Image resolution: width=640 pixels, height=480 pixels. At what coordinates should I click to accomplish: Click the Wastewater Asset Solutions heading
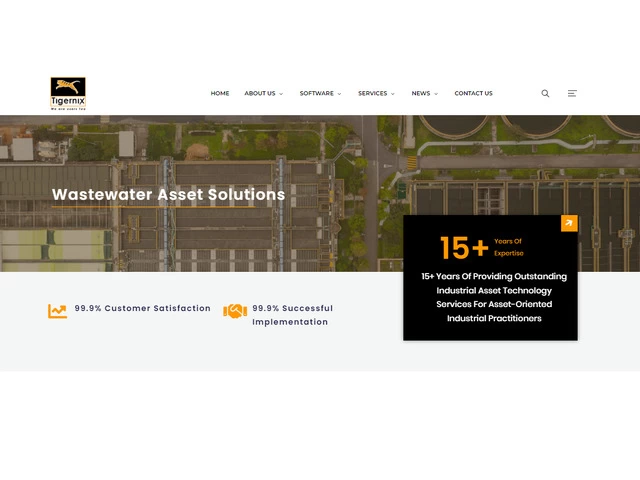[x=168, y=195]
